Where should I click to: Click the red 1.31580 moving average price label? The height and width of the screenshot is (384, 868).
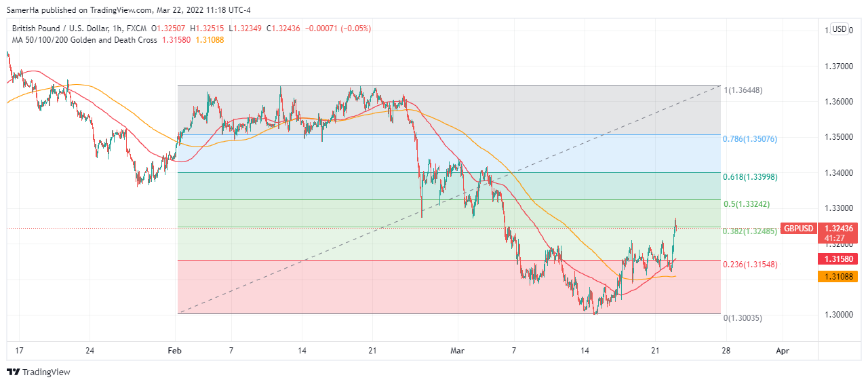pyautogui.click(x=838, y=258)
